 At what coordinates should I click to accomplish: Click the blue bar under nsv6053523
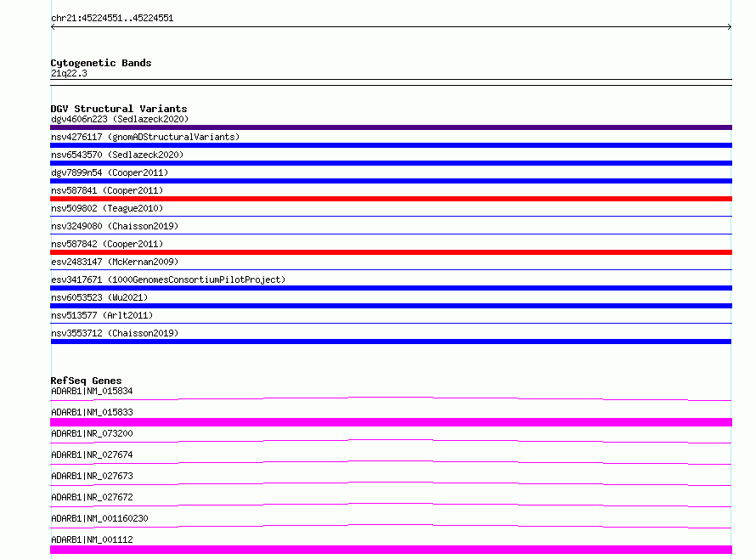coord(391,306)
